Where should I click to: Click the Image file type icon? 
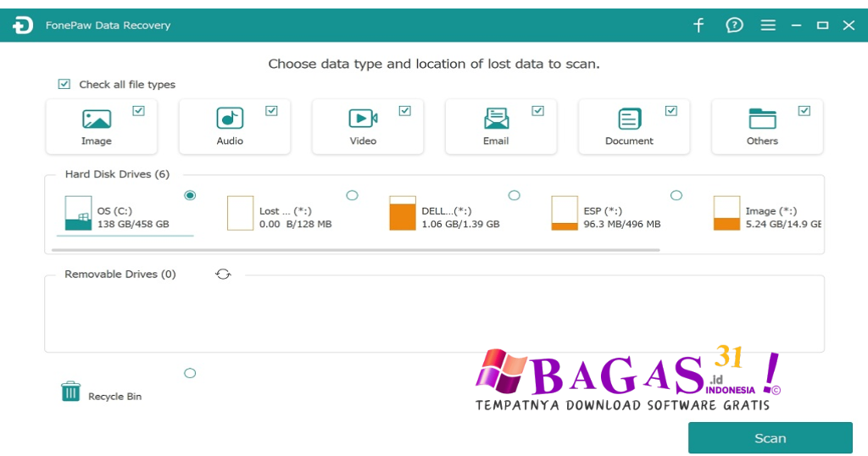(97, 119)
